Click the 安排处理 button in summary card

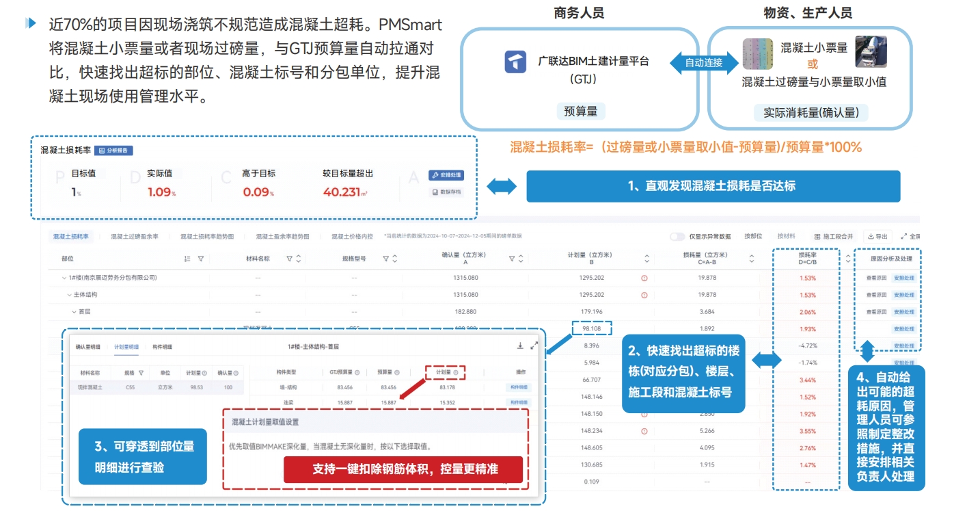pyautogui.click(x=446, y=175)
